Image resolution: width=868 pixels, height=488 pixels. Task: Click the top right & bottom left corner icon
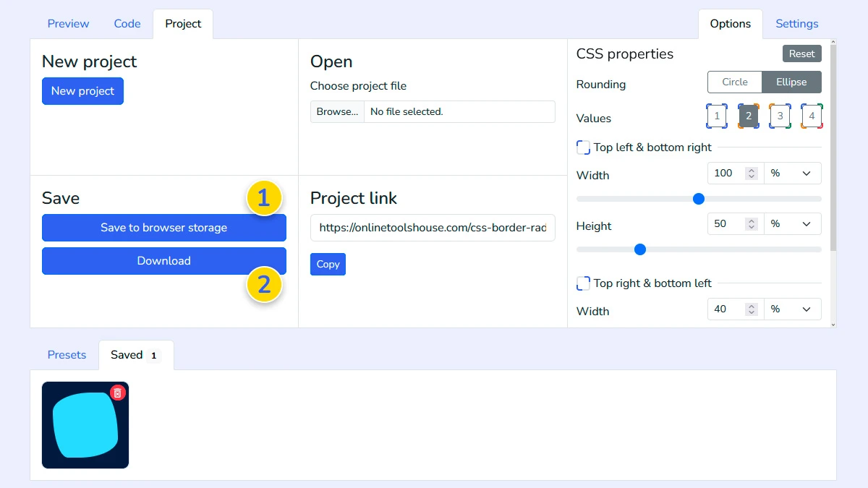tap(583, 283)
